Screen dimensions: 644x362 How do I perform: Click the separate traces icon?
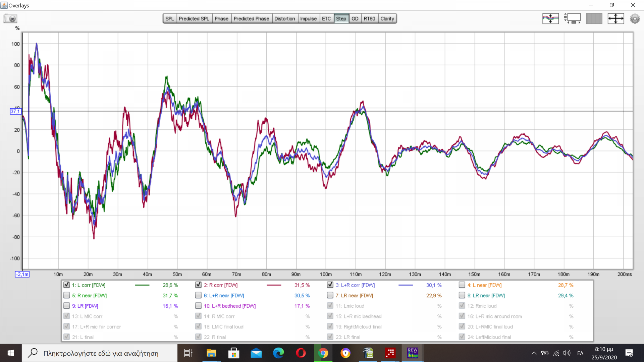tap(550, 18)
